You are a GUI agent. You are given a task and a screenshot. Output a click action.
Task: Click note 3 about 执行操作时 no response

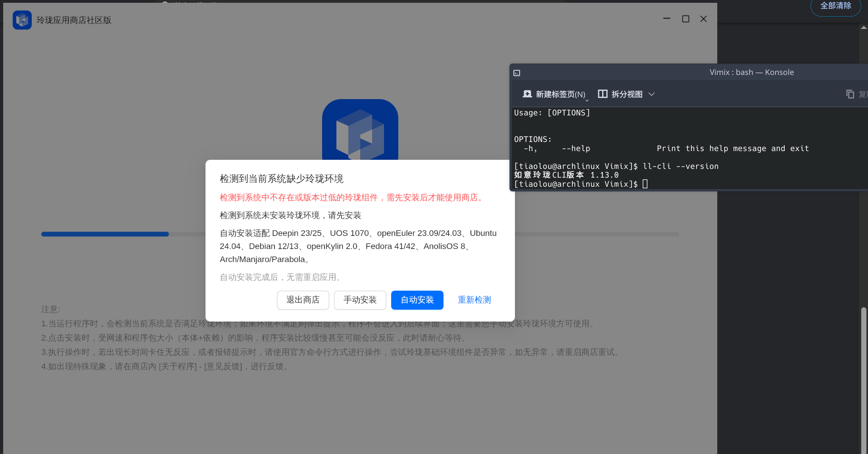tap(332, 352)
